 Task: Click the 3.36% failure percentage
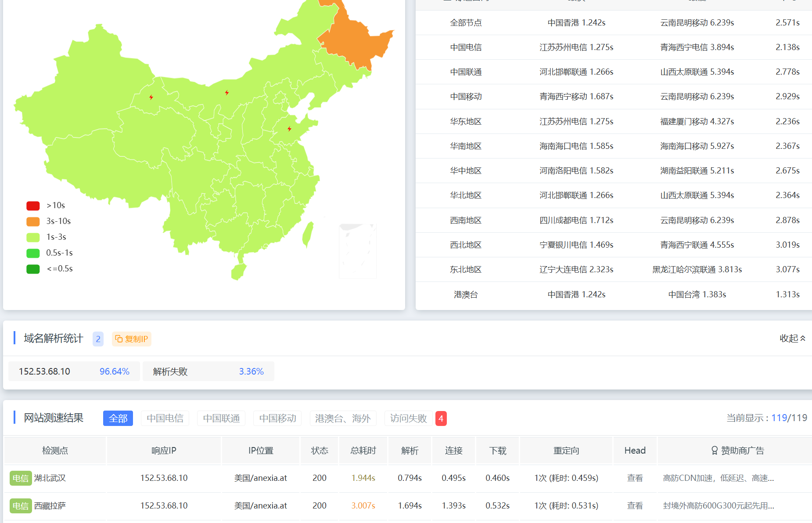pyautogui.click(x=251, y=372)
